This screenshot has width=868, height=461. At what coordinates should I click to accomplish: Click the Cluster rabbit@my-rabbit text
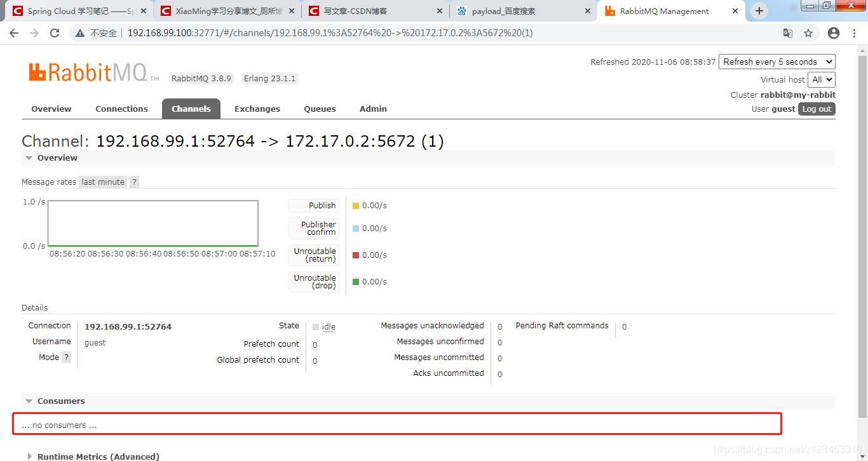[783, 95]
